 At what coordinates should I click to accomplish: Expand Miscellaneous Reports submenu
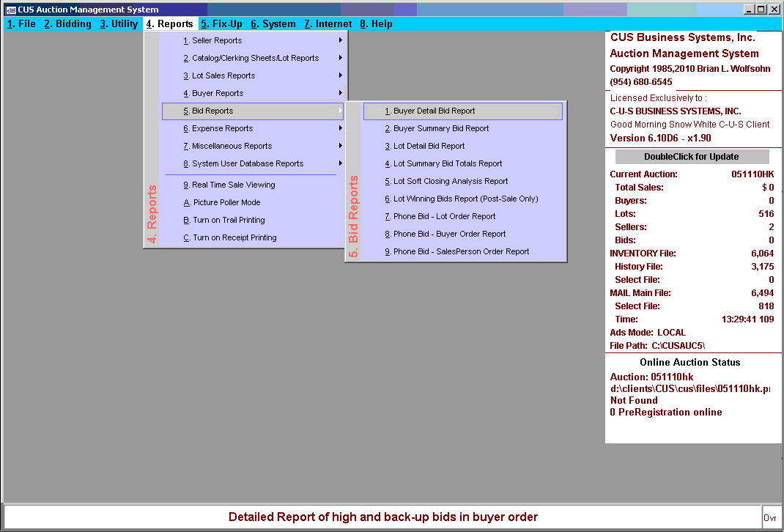coord(253,146)
